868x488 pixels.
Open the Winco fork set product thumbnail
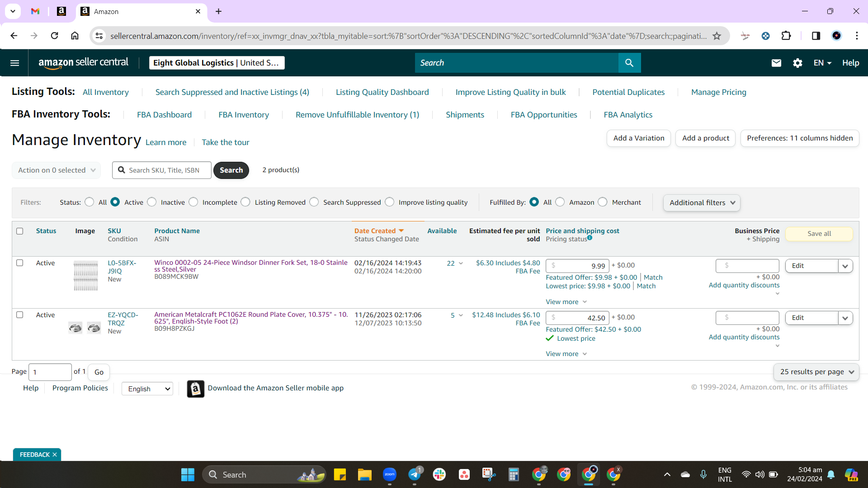coord(86,276)
